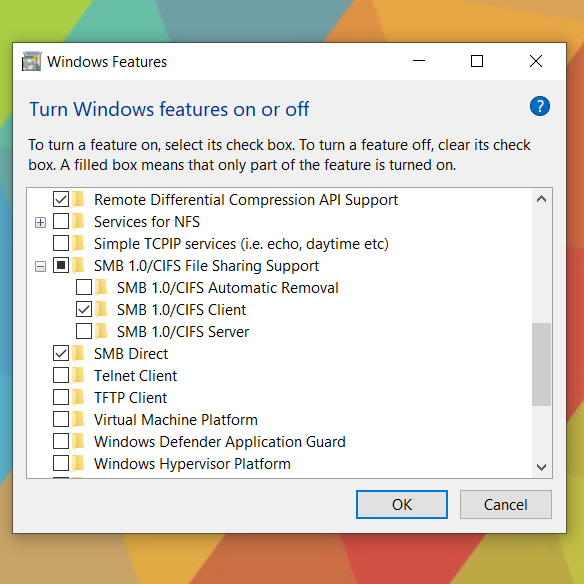This screenshot has height=584, width=584.
Task: Click folder icon beside SMB 1.0/CIFS Server
Action: pos(101,331)
